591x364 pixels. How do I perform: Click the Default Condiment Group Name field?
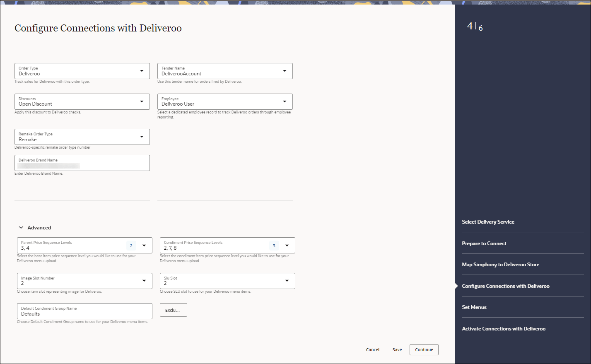pyautogui.click(x=84, y=311)
